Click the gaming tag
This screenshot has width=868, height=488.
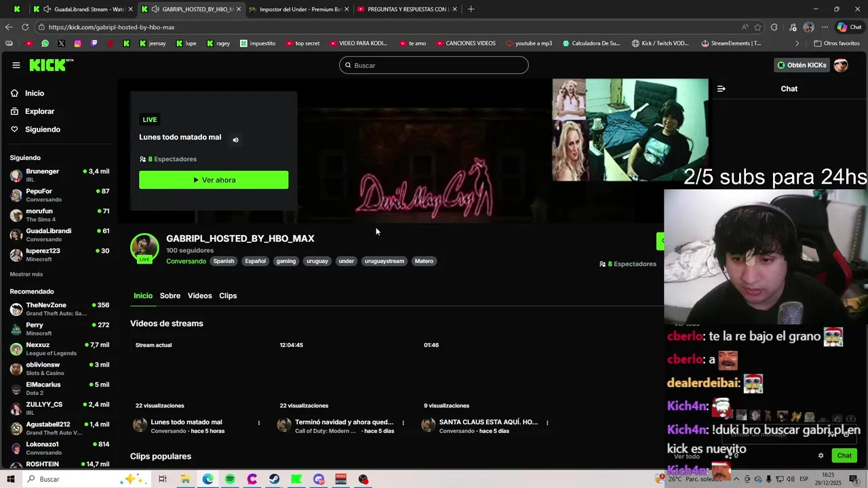(x=285, y=261)
